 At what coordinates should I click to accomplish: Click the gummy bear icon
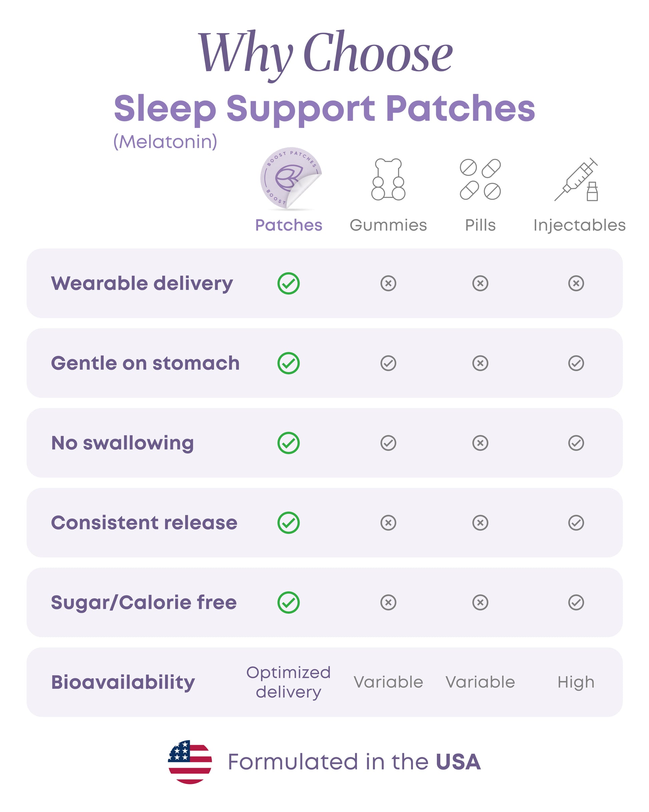[x=388, y=179]
